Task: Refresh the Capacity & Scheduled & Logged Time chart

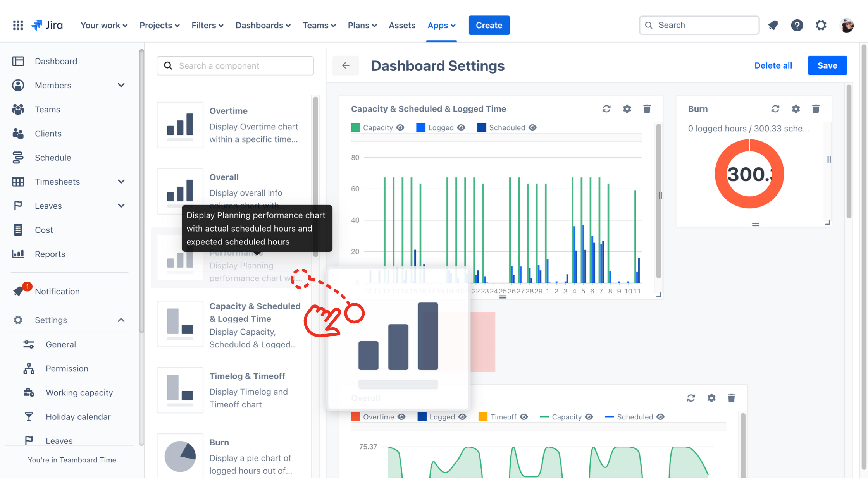Action: pos(606,109)
